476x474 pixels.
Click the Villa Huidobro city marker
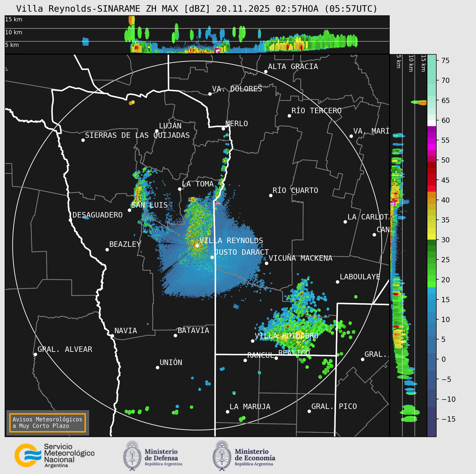point(253,341)
